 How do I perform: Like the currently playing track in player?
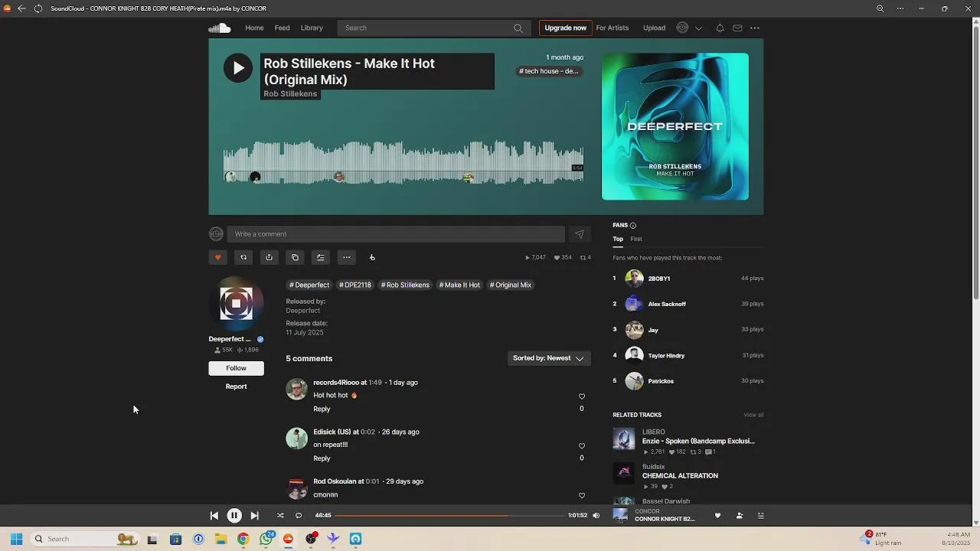pos(717,516)
